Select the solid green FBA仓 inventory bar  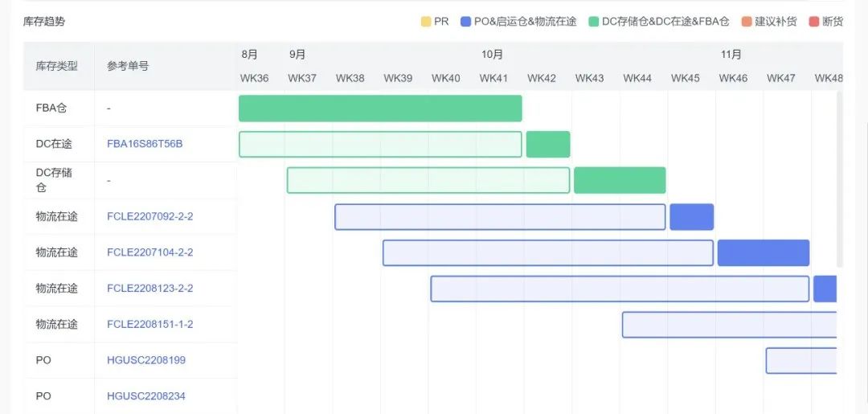pos(380,109)
